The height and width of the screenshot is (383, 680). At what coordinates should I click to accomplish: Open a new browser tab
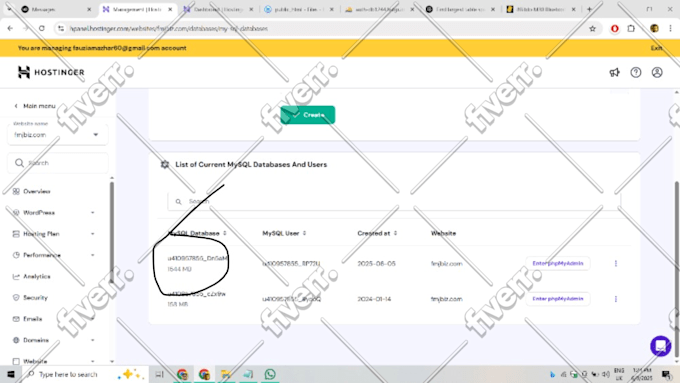pyautogui.click(x=589, y=9)
